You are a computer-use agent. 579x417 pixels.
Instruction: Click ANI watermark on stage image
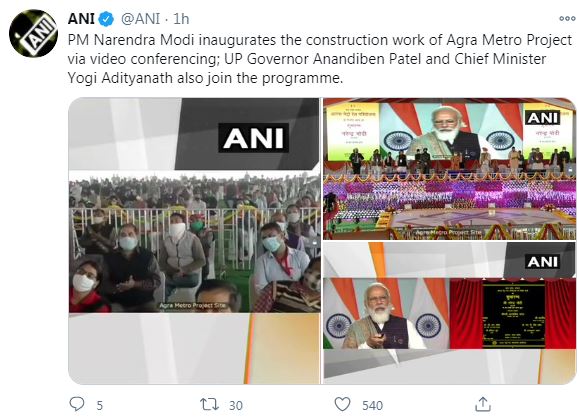pyautogui.click(x=543, y=118)
